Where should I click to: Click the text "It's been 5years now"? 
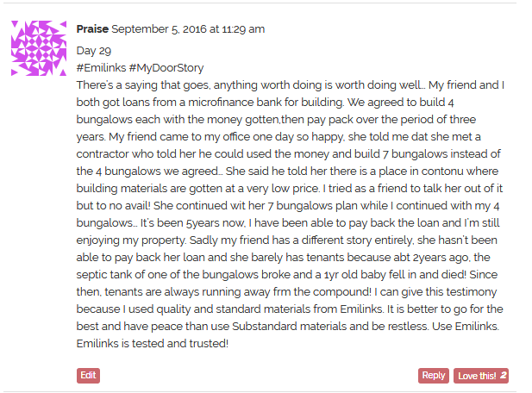coord(193,222)
